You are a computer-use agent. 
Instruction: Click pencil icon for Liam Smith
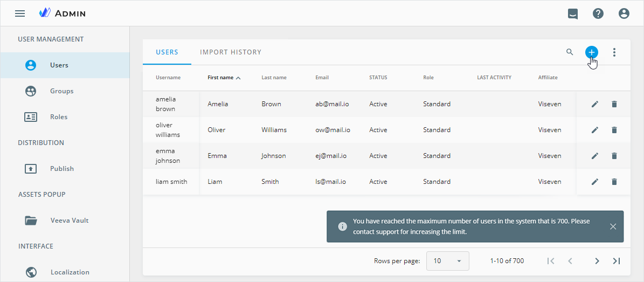point(595,182)
